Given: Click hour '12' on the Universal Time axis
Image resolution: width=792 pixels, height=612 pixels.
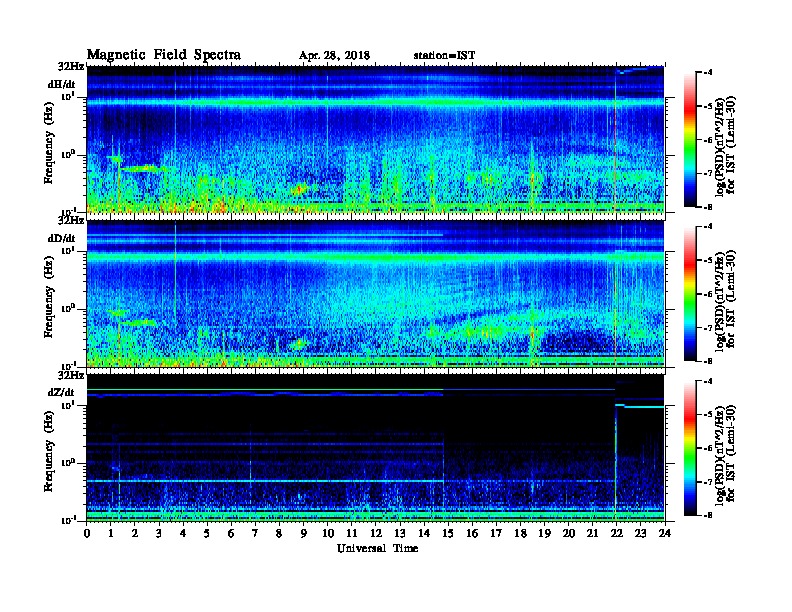Looking at the screenshot, I should pos(376,533).
